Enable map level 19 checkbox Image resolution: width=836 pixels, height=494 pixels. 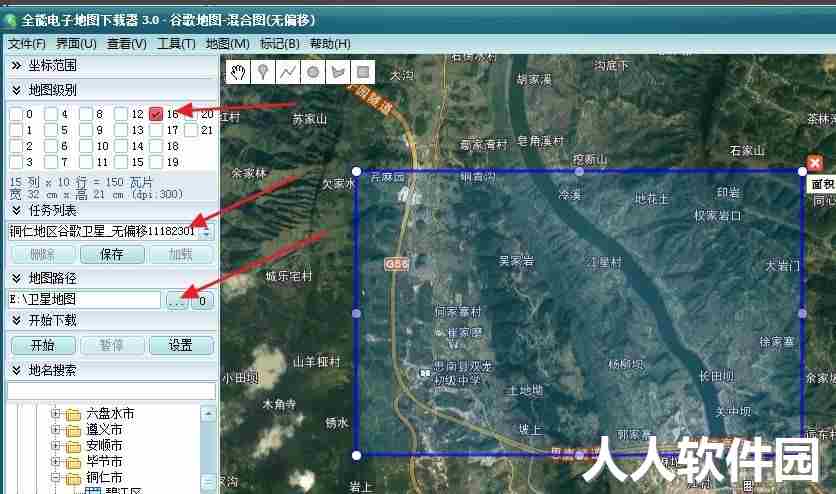click(x=156, y=162)
